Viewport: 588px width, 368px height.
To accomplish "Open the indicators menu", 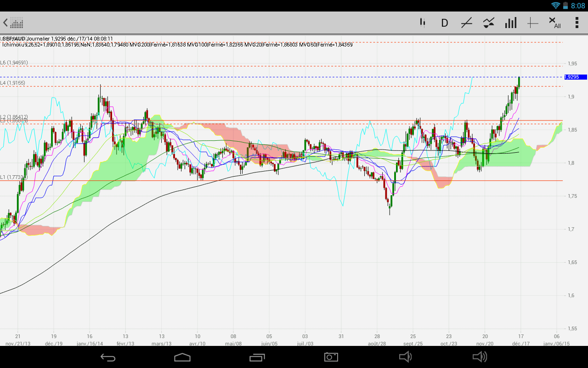I will (489, 23).
